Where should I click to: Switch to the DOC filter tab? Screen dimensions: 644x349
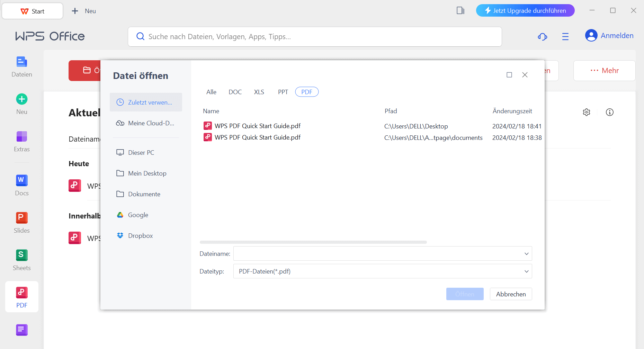click(235, 92)
